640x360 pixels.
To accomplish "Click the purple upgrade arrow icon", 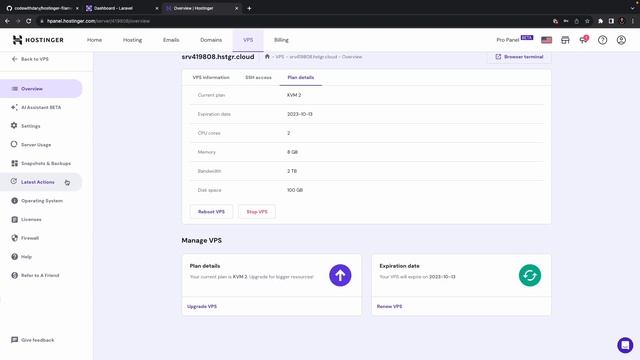I will pos(340,276).
